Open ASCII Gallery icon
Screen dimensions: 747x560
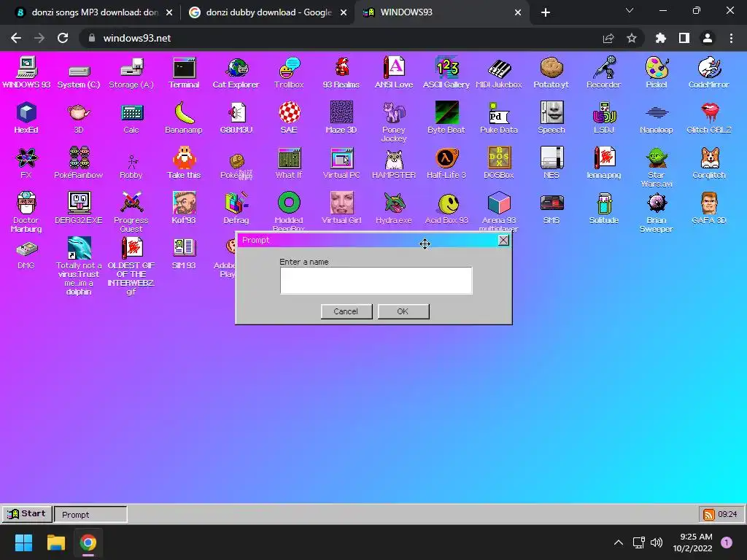[x=446, y=73]
